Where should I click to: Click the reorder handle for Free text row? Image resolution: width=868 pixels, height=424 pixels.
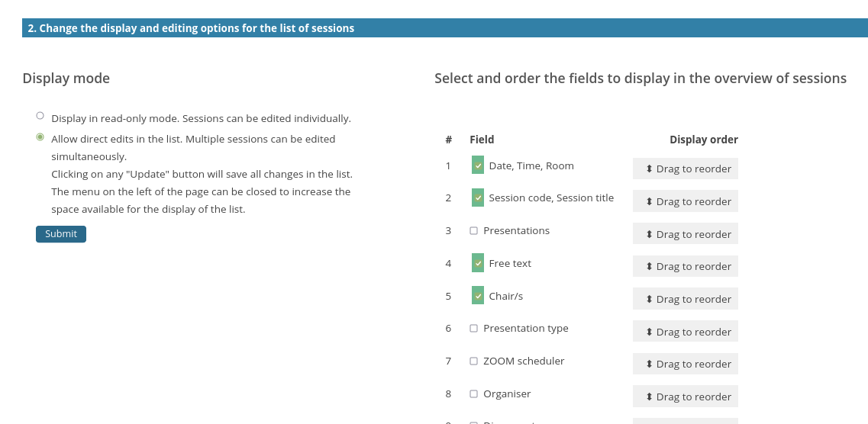point(685,266)
